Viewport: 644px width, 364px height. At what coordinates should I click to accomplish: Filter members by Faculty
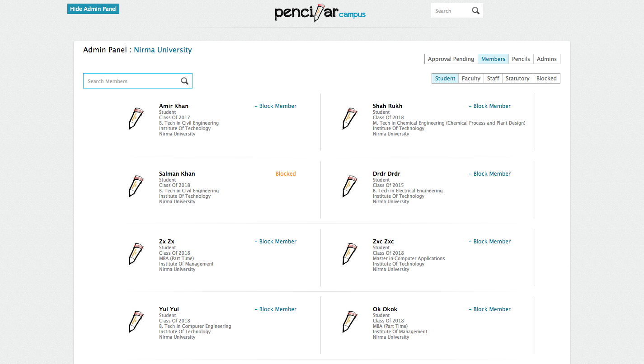coord(471,79)
